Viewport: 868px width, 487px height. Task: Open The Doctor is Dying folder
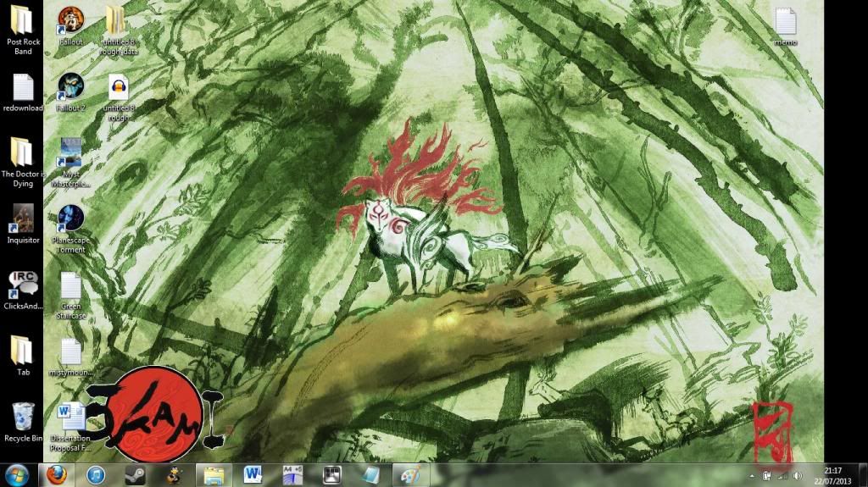(23, 163)
